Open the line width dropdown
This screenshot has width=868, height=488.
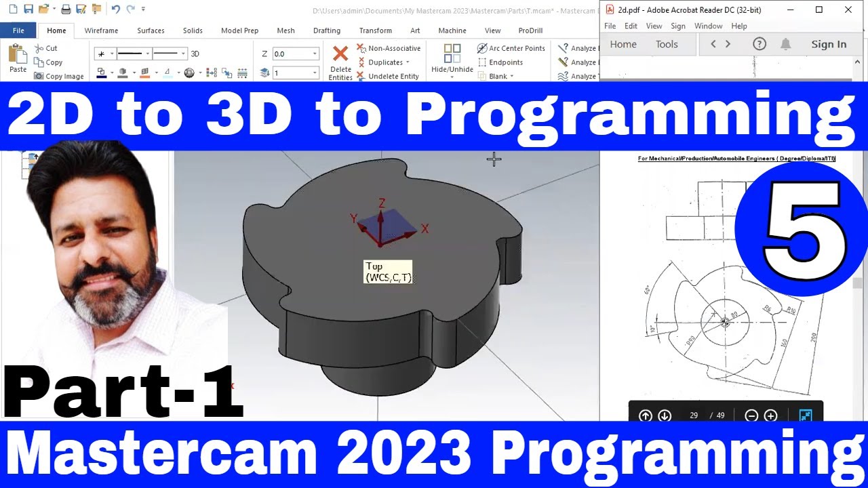tap(183, 54)
